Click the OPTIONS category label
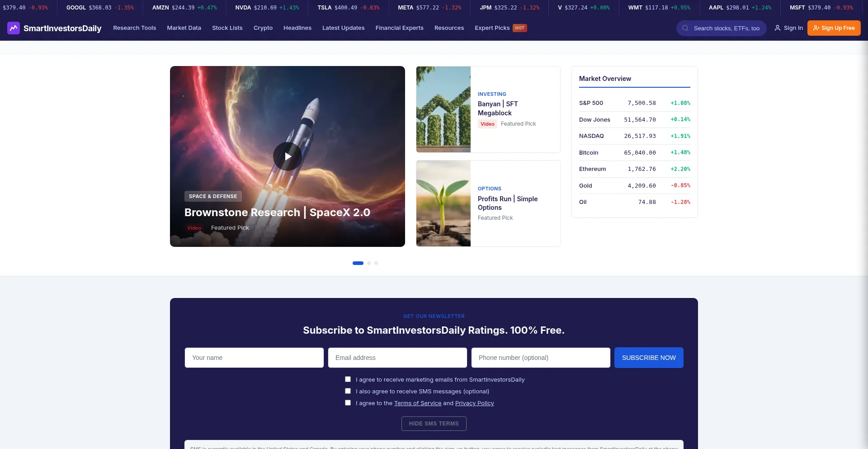The image size is (868, 449). click(490, 189)
